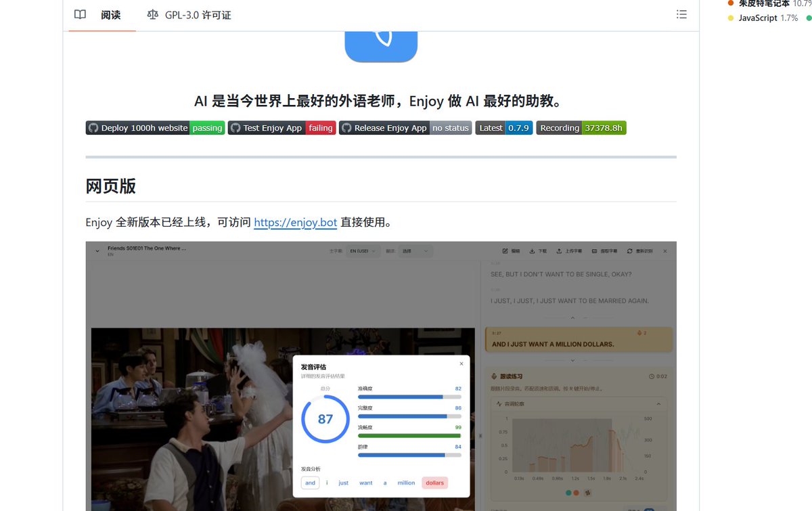Select subtitle 'I JUST WANT TO BE MARRIED AGAIN'
This screenshot has width=812, height=511.
(x=570, y=301)
